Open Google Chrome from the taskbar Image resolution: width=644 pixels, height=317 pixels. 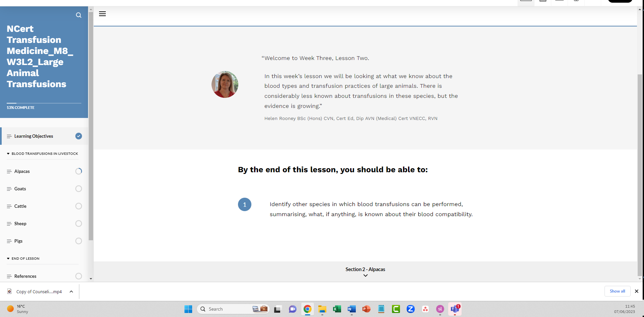pos(307,309)
